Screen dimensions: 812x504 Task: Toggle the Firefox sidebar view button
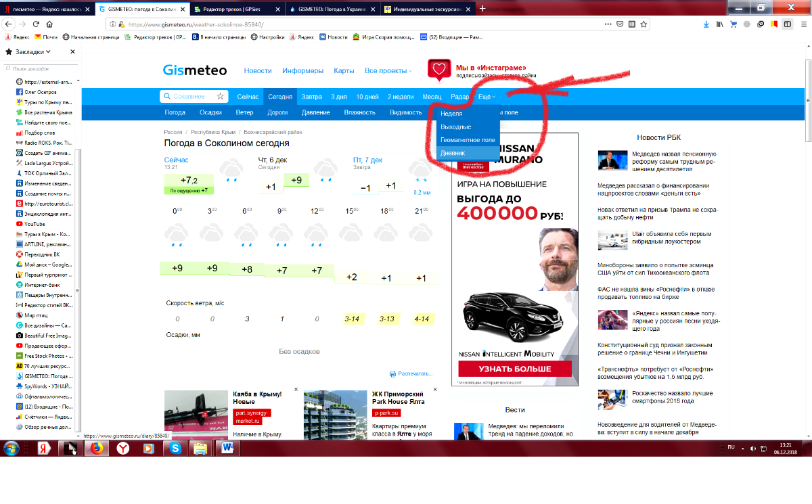tap(788, 24)
